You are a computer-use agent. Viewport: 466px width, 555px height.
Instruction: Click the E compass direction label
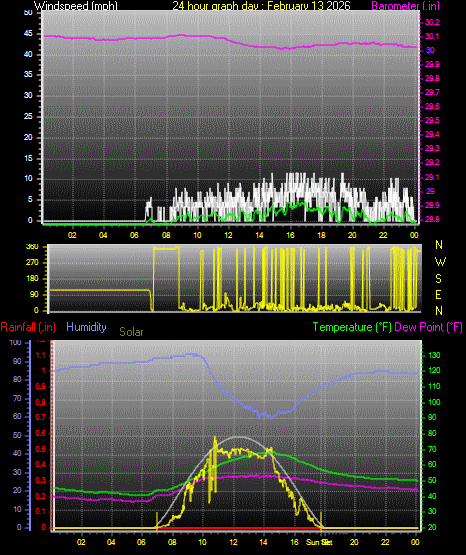pyautogui.click(x=438, y=295)
